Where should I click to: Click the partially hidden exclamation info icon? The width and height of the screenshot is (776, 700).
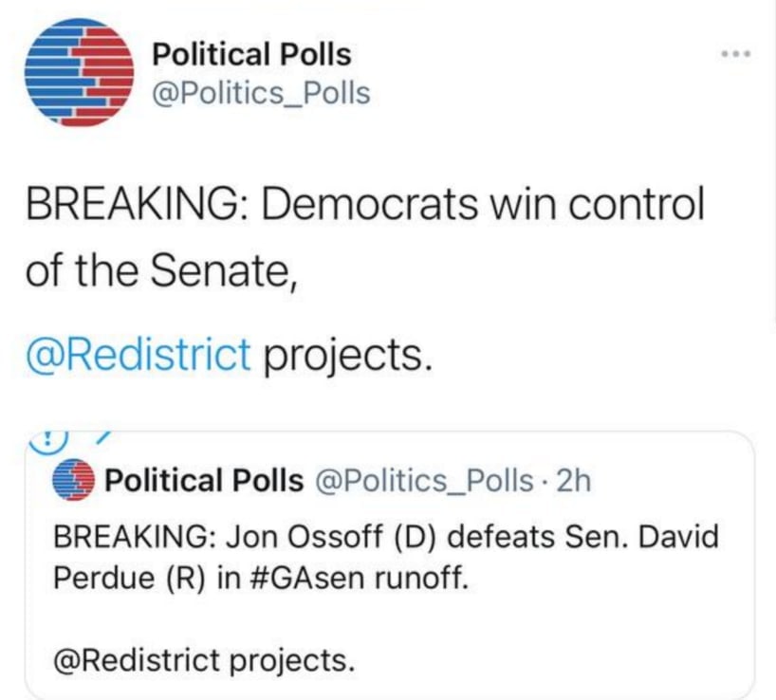pyautogui.click(x=48, y=441)
